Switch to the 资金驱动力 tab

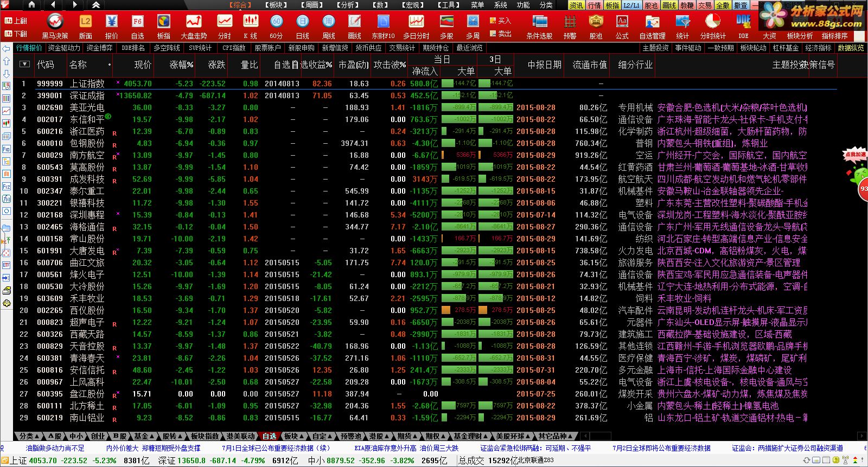click(64, 48)
